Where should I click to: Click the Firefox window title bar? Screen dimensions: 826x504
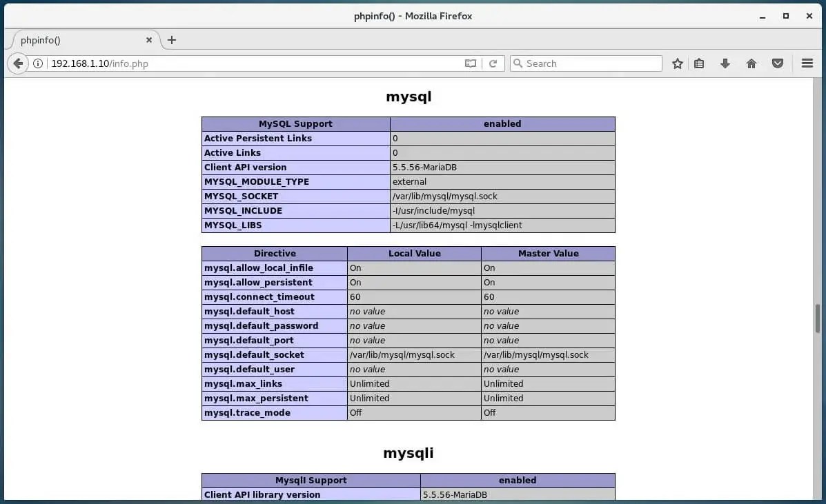coord(413,15)
